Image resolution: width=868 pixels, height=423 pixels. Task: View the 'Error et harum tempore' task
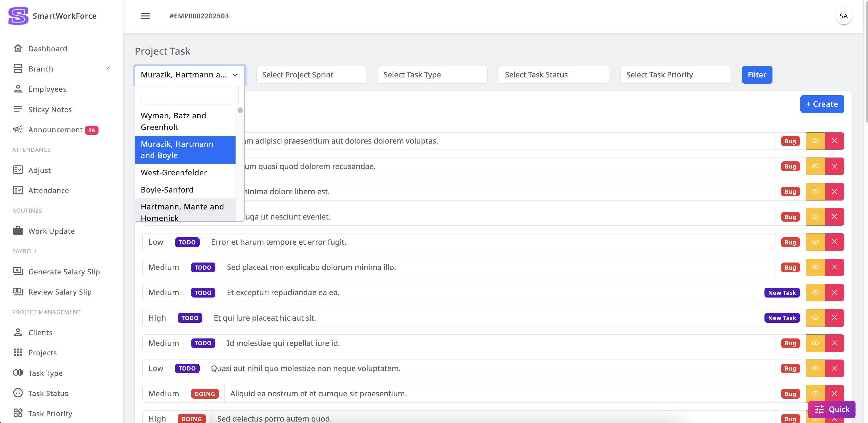[815, 242]
